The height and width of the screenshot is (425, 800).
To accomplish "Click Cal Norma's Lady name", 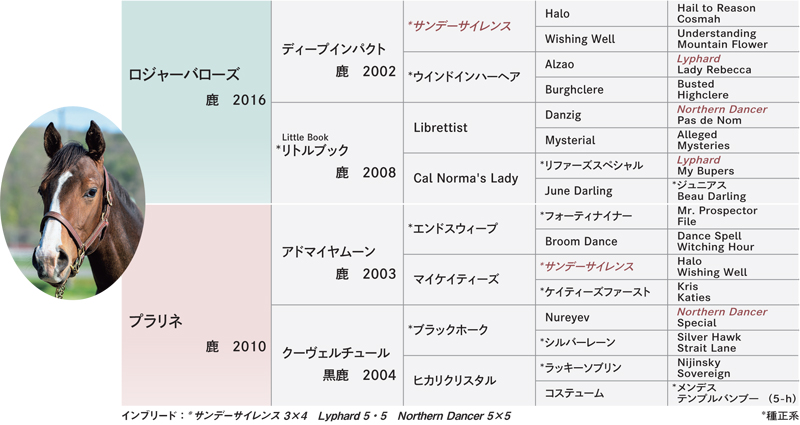I will 466,178.
